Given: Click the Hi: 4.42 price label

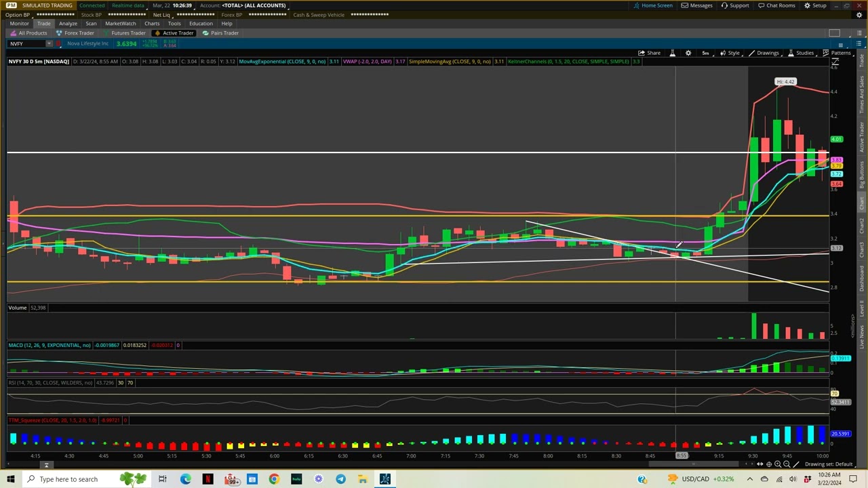Looking at the screenshot, I should pyautogui.click(x=785, y=81).
